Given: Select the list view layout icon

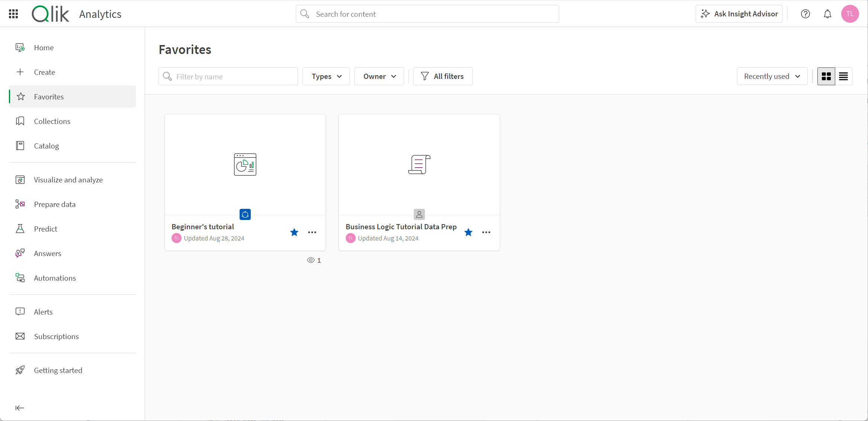Looking at the screenshot, I should [x=843, y=76].
